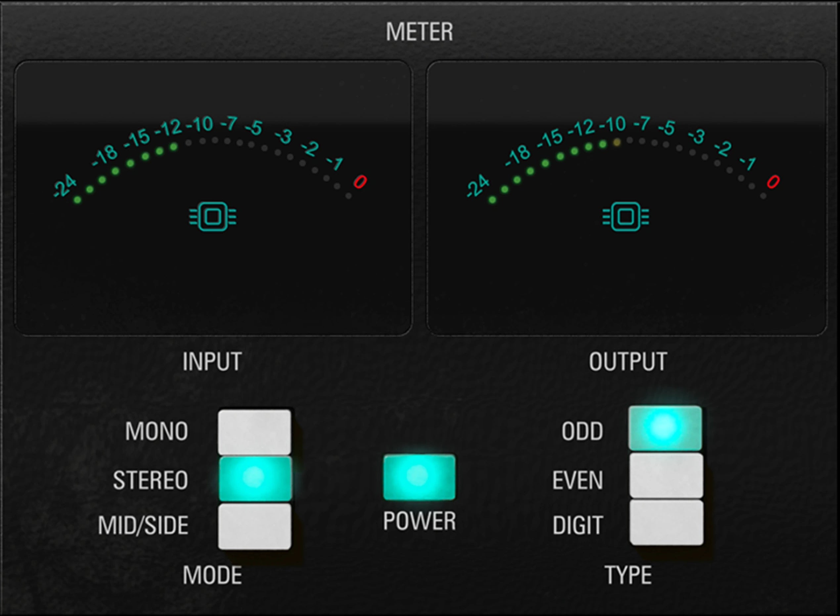Click the MODE label under the switches

click(212, 575)
